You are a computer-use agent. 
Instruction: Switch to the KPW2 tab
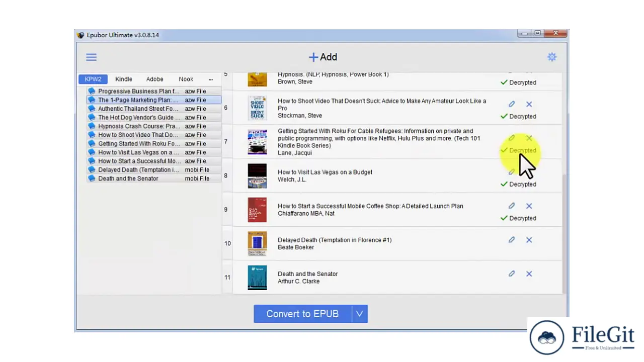(93, 79)
